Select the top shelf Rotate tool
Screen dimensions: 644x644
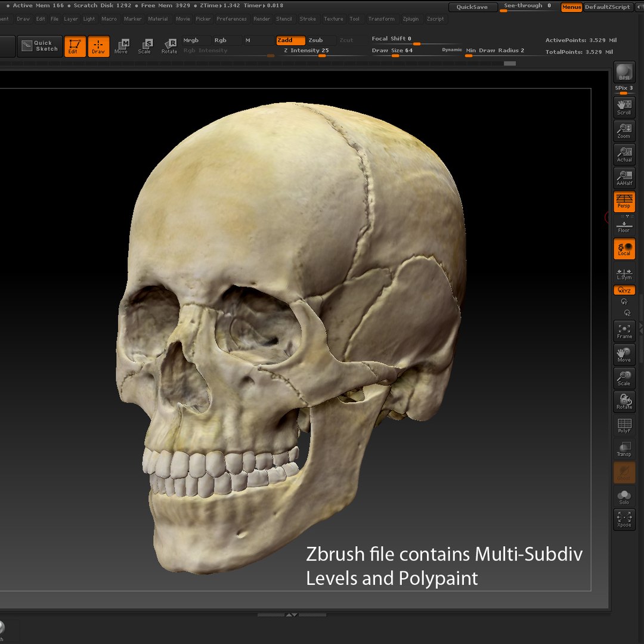point(169,46)
